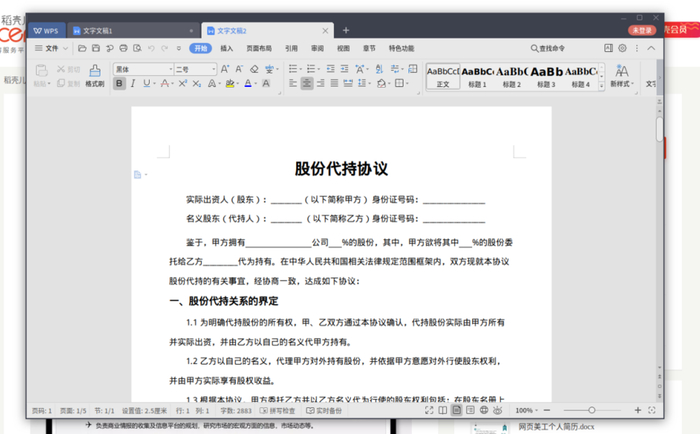
Task: Toggle bold formatting button
Action: point(120,84)
